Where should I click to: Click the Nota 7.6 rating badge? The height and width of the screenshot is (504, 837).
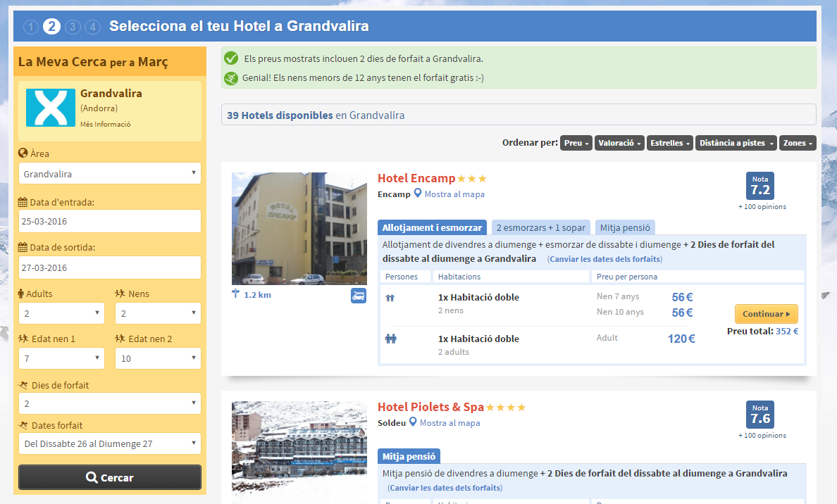click(x=760, y=415)
